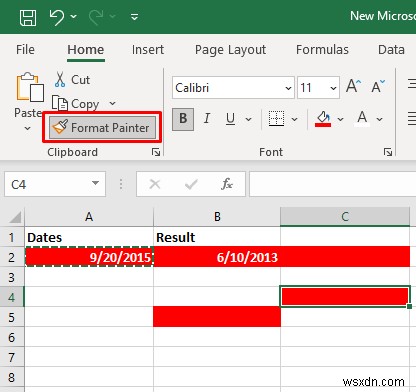Screen dimensions: 416x392
Task: Cut the selection with scissors icon
Action: click(72, 80)
